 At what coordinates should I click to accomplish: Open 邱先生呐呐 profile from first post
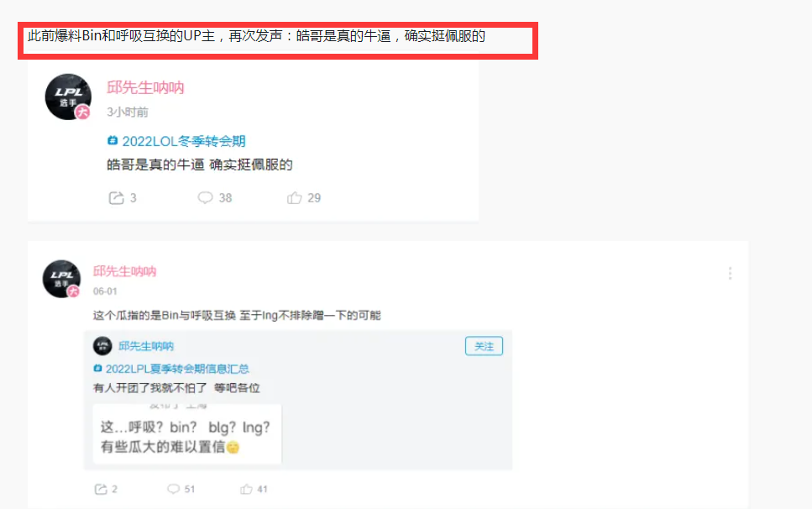145,87
